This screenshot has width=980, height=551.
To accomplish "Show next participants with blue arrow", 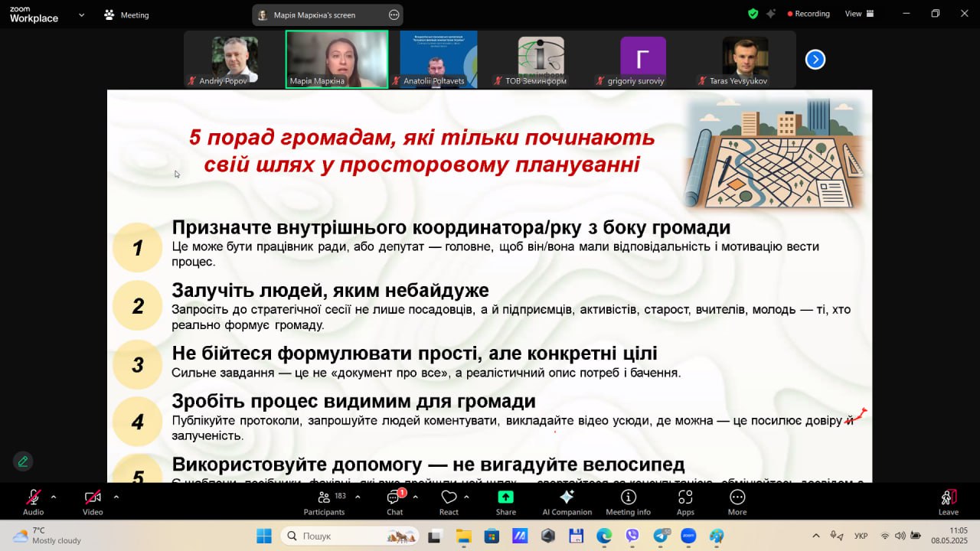I will (x=815, y=59).
